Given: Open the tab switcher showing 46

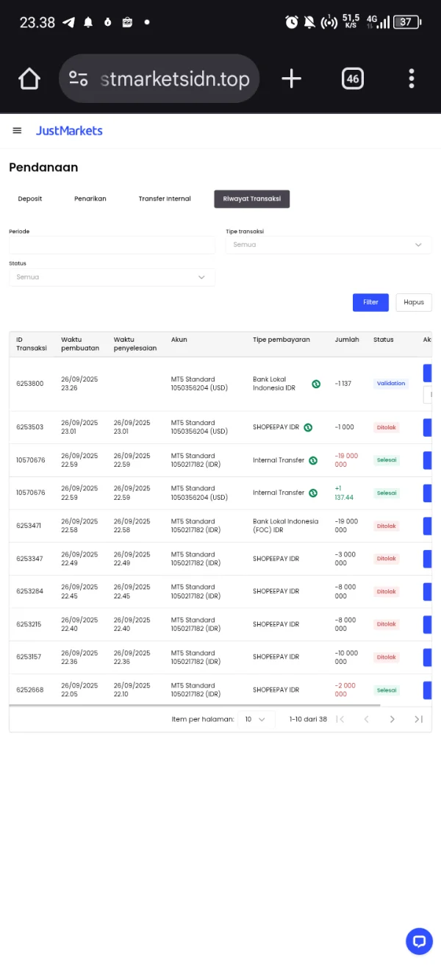Looking at the screenshot, I should [353, 79].
